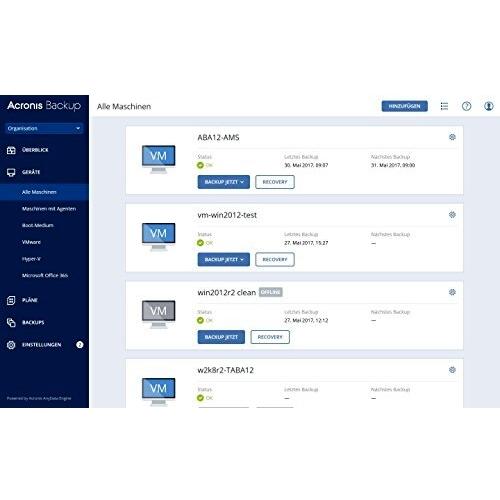
Task: Open gear settings for win2012r2 clean
Action: click(452, 292)
